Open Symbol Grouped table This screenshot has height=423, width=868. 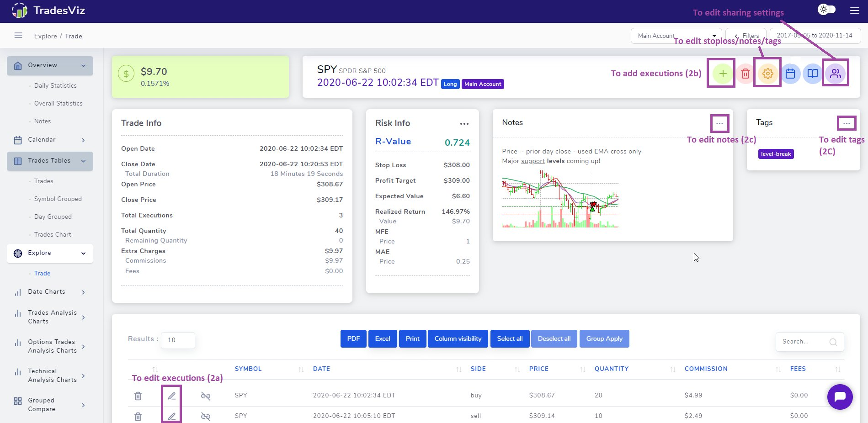(58, 199)
